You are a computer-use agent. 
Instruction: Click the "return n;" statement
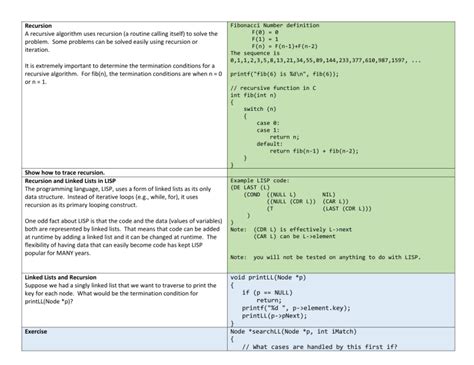tap(284, 137)
